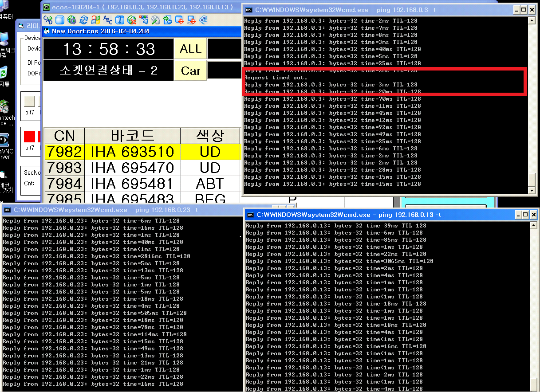Click the hide toolbar arrow icon

[144, 20]
